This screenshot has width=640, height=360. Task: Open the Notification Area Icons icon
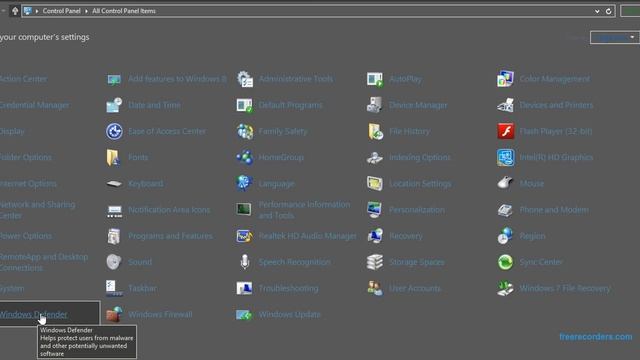114,211
